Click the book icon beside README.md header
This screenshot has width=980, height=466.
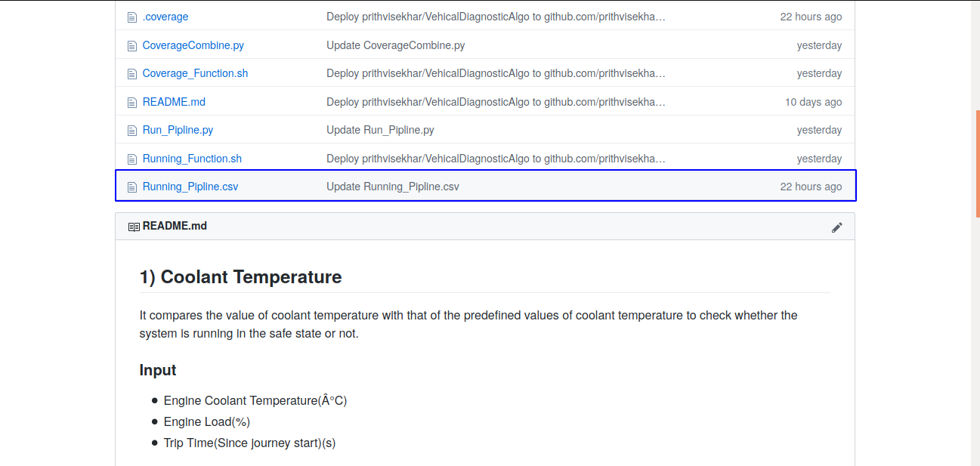(134, 227)
